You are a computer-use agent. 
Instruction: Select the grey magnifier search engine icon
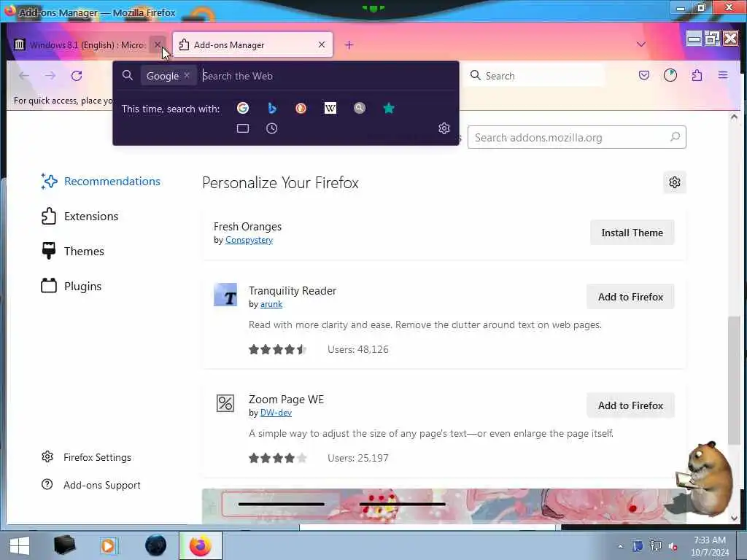(x=359, y=109)
